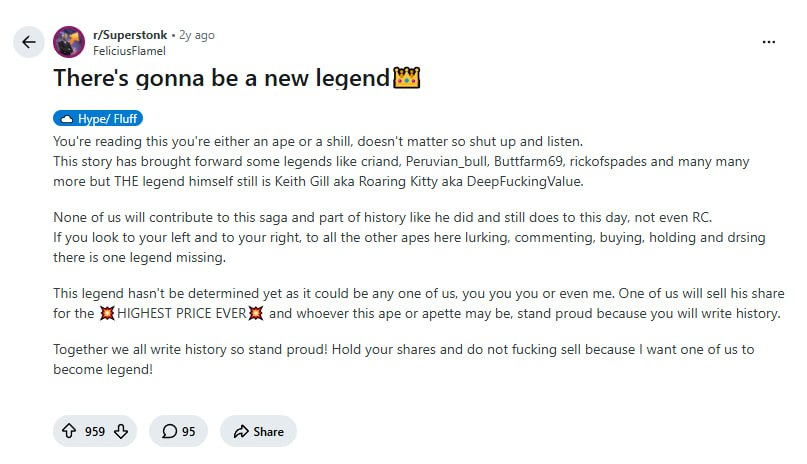Click the back arrow button
The image size is (807, 464).
click(x=29, y=42)
